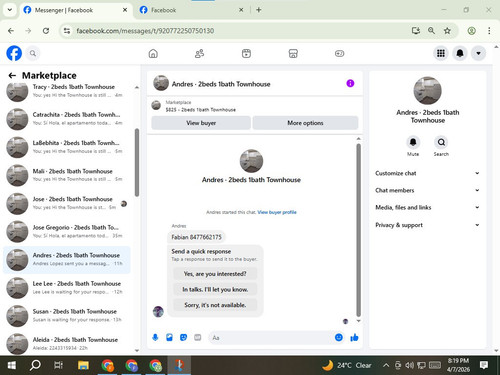Click the browser zoom magnifier icon
The height and width of the screenshot is (375, 500).
tap(431, 31)
